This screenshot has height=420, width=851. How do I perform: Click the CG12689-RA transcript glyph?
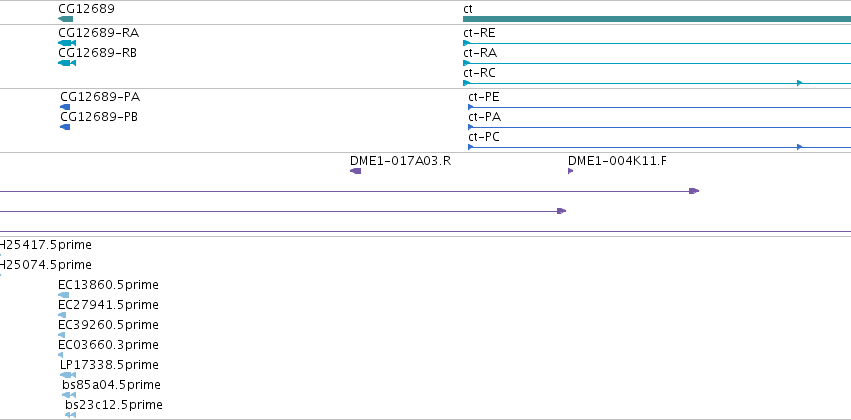point(67,43)
